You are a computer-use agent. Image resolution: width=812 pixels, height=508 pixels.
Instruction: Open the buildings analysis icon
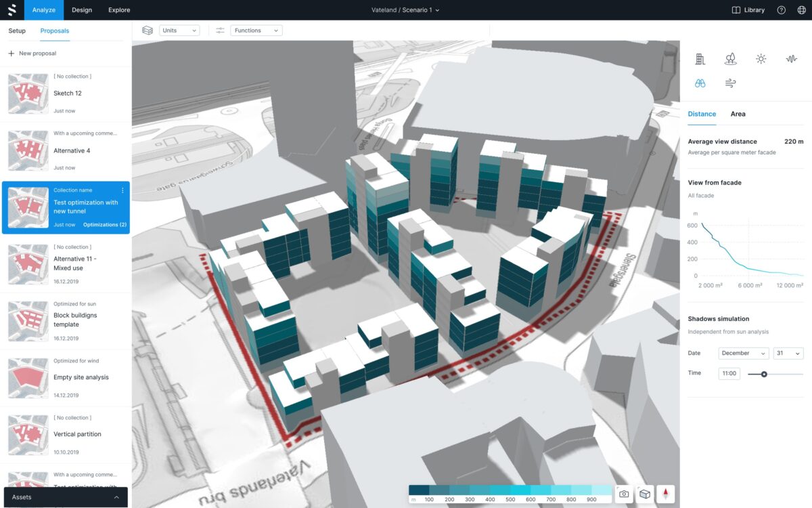click(700, 59)
